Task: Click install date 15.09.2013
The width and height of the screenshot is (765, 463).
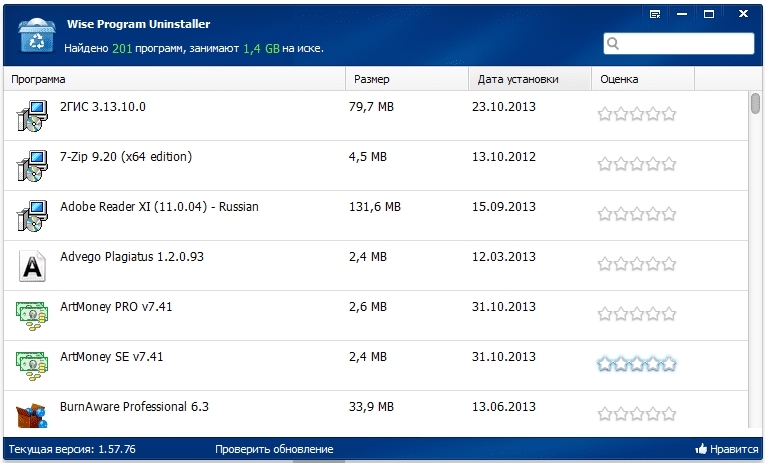Action: point(503,207)
